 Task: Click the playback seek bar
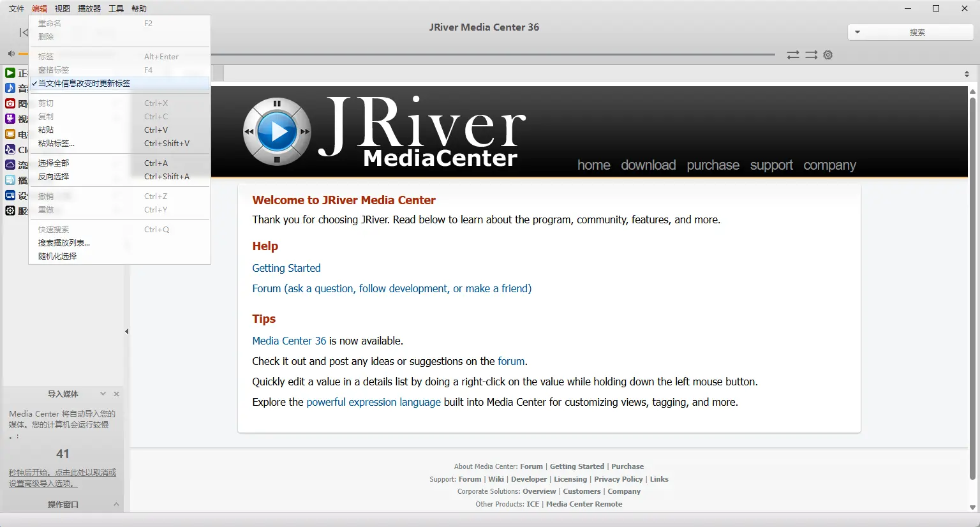point(493,54)
